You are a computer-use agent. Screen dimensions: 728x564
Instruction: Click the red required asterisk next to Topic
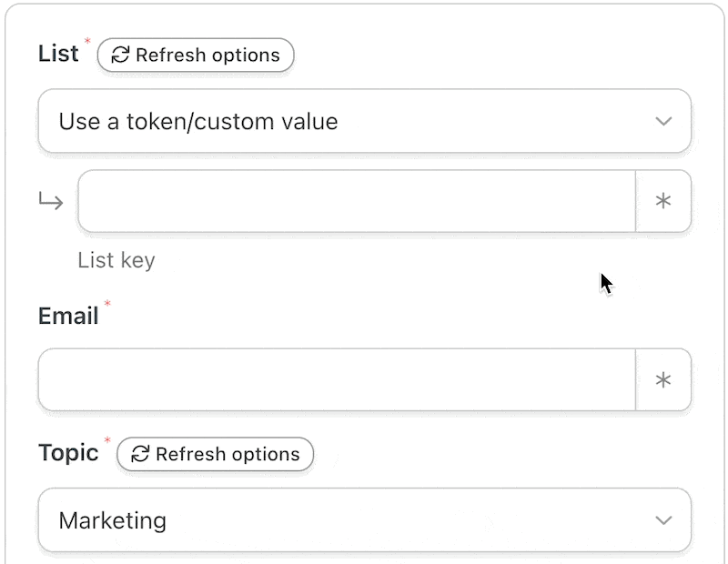(107, 441)
